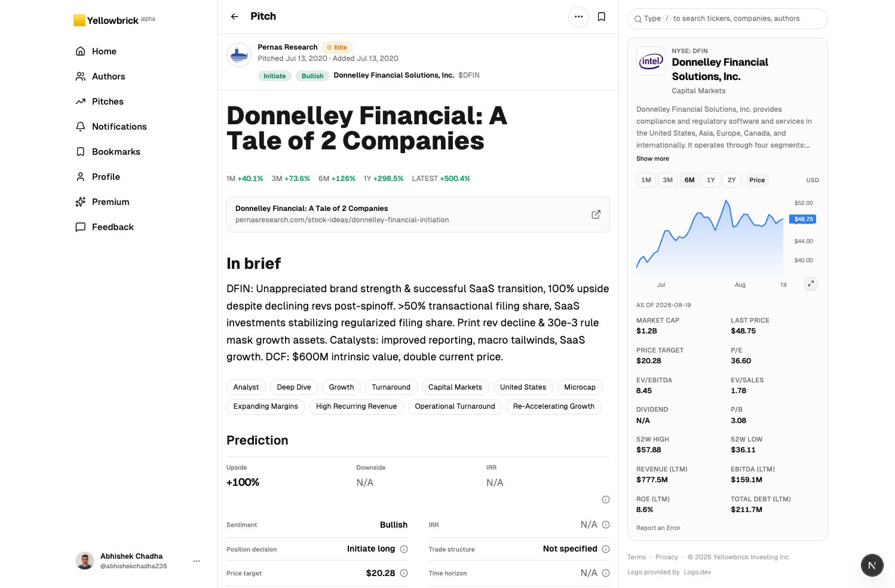Click Report an Error
Screen dimensions: 895x588
click(x=658, y=528)
